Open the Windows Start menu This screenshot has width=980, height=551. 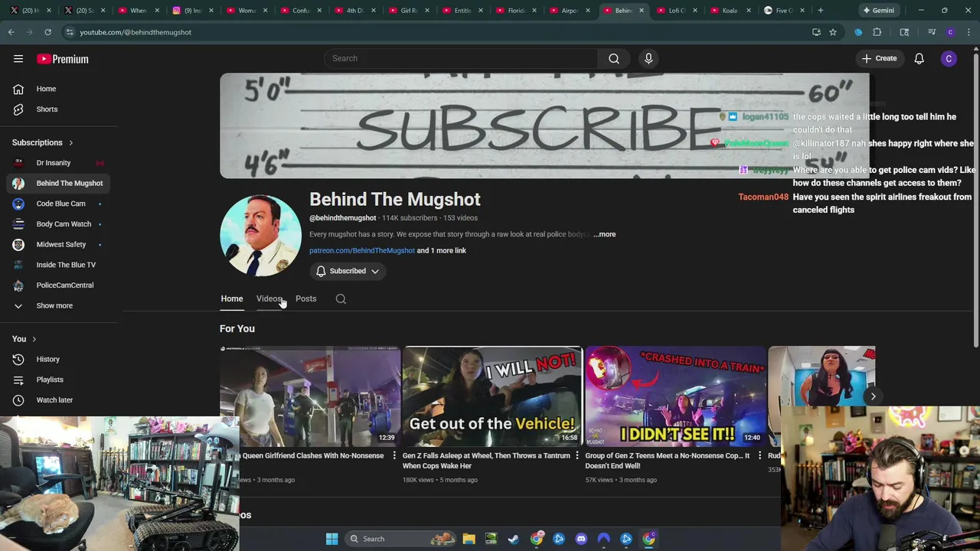tap(332, 539)
